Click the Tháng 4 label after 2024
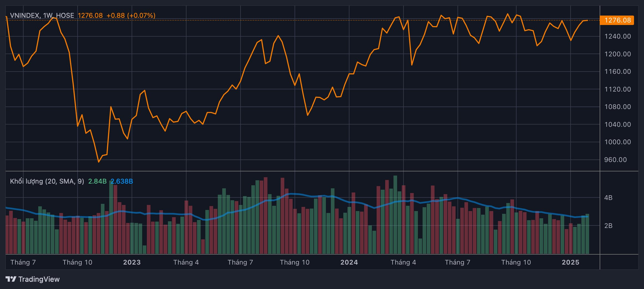Screen dimensions: 644x289 click(x=403, y=262)
